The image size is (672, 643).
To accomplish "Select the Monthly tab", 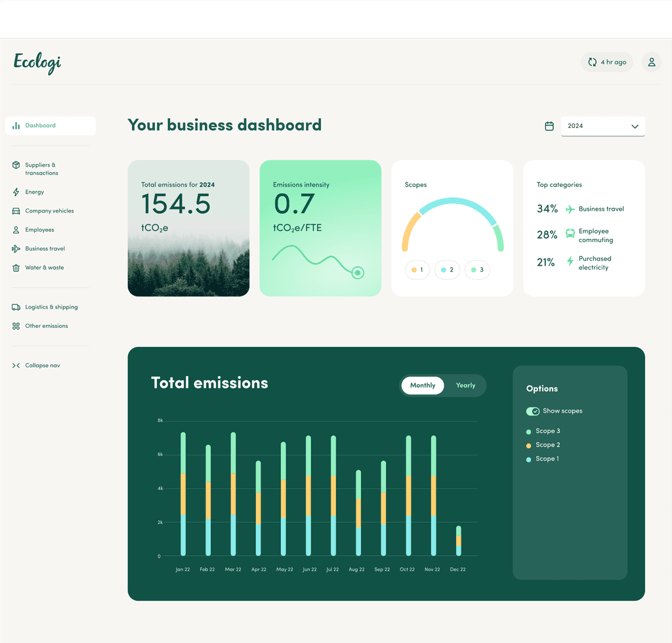I will tap(422, 385).
